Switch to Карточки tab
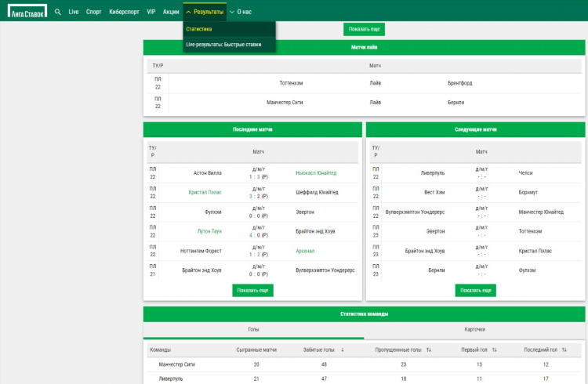The height and width of the screenshot is (384, 588). pyautogui.click(x=474, y=329)
